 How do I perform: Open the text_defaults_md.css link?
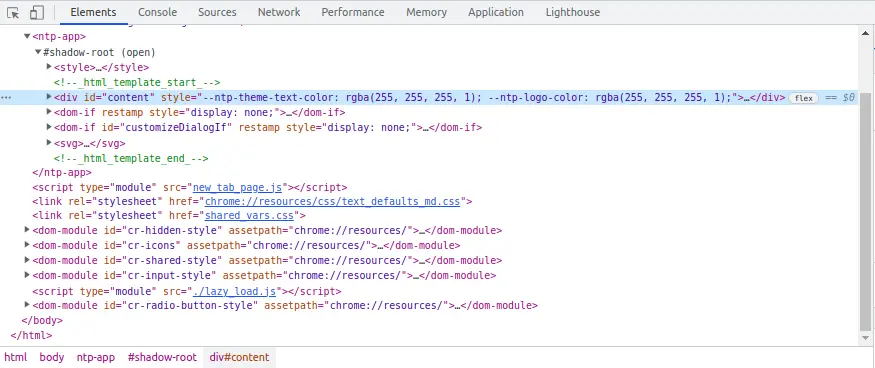point(332,201)
